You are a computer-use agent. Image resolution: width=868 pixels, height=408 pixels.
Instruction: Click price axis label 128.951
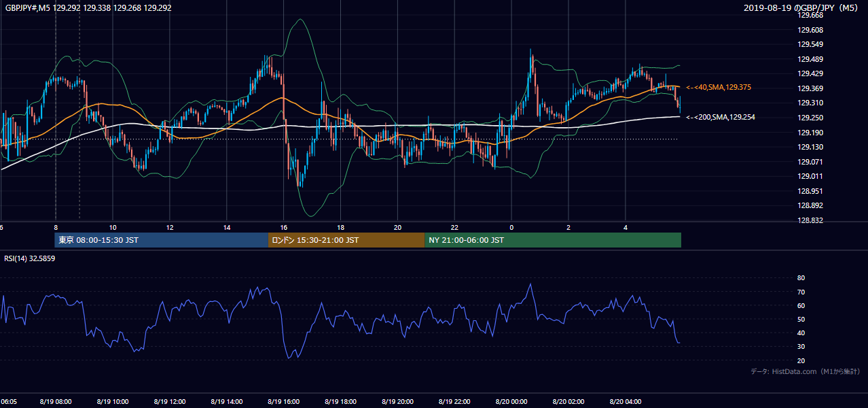[810, 191]
